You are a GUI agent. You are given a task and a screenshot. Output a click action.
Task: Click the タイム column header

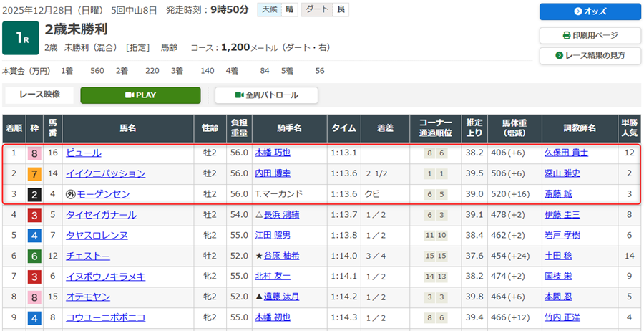tap(344, 129)
